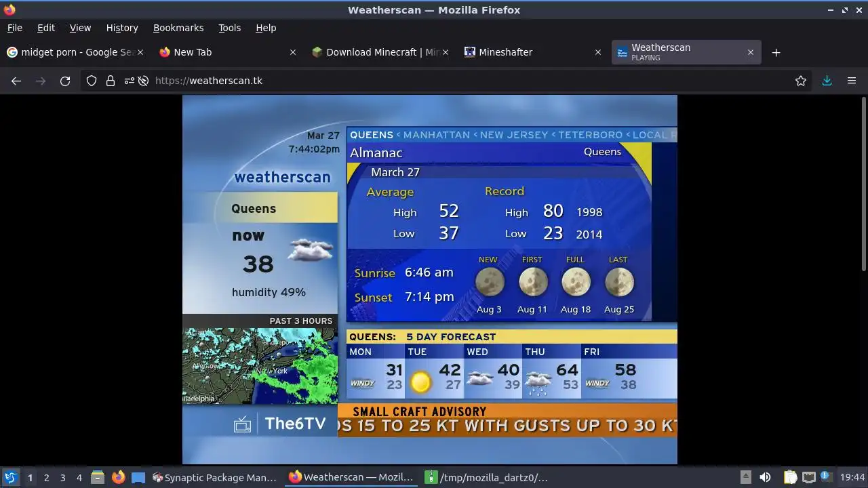Screen dimensions: 868x488
Task: Open the /tmp/mozilla_dartz0 taskbar entry
Action: click(x=487, y=477)
